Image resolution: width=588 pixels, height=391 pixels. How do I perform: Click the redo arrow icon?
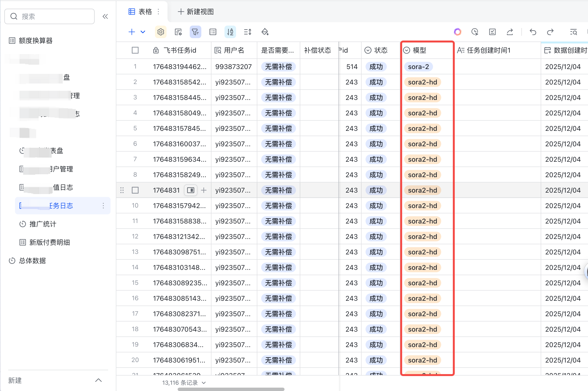(550, 32)
